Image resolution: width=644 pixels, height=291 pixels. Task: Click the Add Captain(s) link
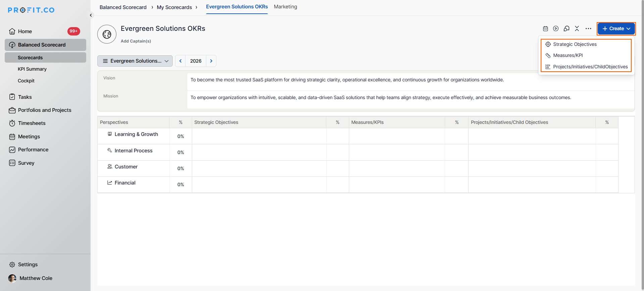click(136, 41)
